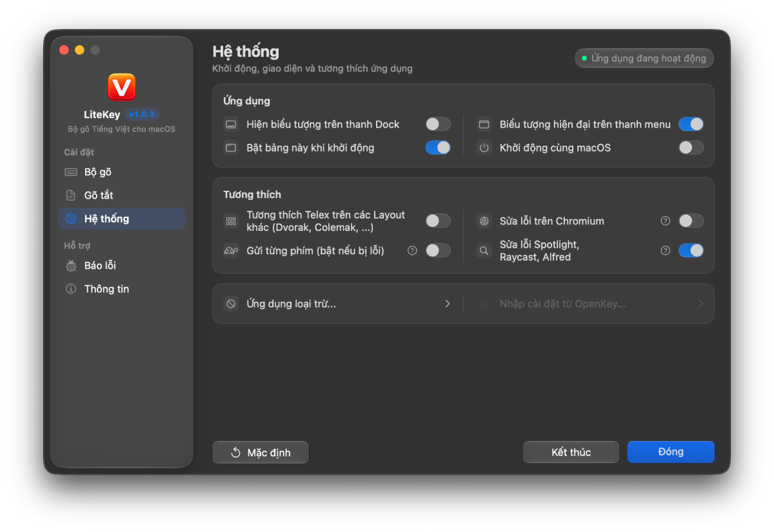Click the window icon beside Bật bảng này khi khởi động

click(231, 148)
